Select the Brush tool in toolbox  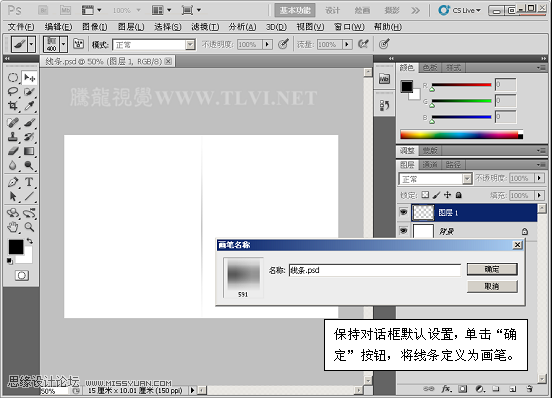29,123
